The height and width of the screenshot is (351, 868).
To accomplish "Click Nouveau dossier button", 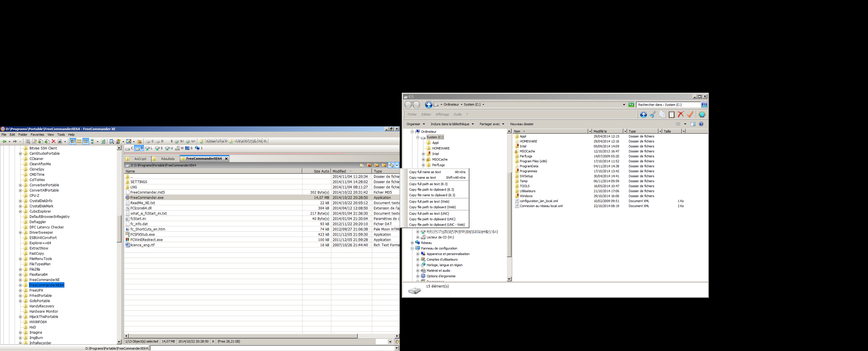I will pyautogui.click(x=522, y=124).
